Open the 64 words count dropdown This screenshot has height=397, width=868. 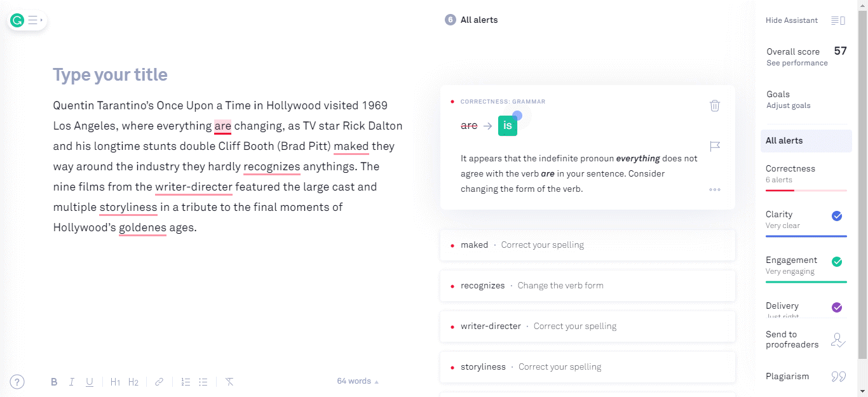358,381
